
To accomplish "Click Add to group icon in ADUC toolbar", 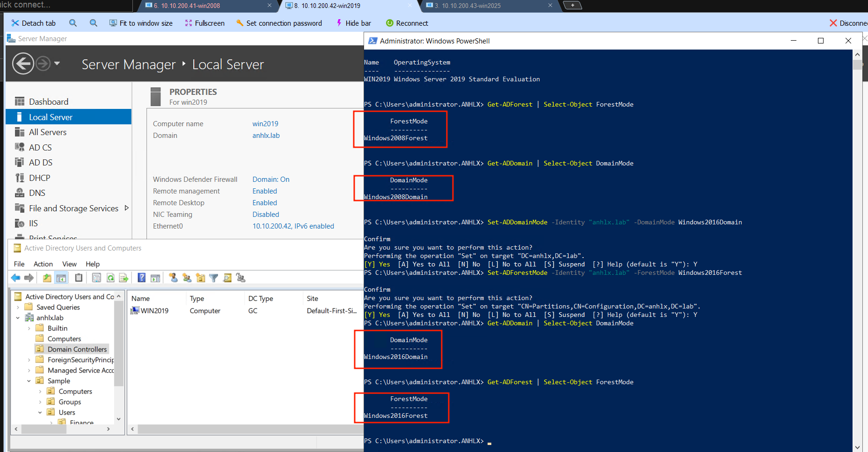I will pyautogui.click(x=241, y=278).
